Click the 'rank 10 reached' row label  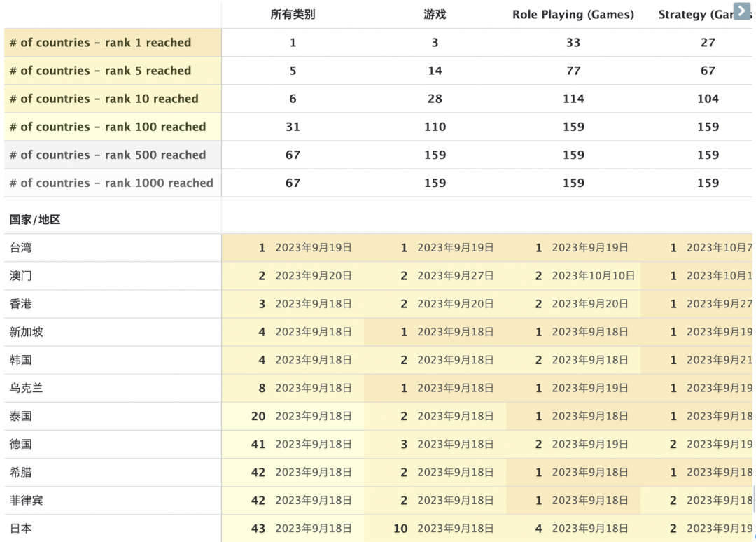(x=104, y=99)
